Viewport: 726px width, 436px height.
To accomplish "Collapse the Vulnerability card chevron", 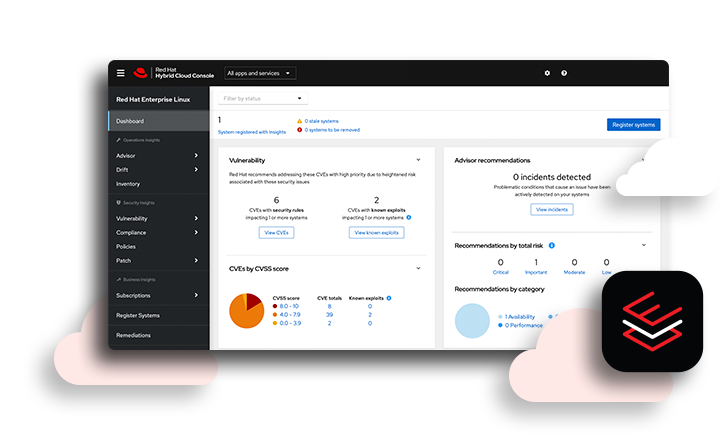I will click(418, 160).
